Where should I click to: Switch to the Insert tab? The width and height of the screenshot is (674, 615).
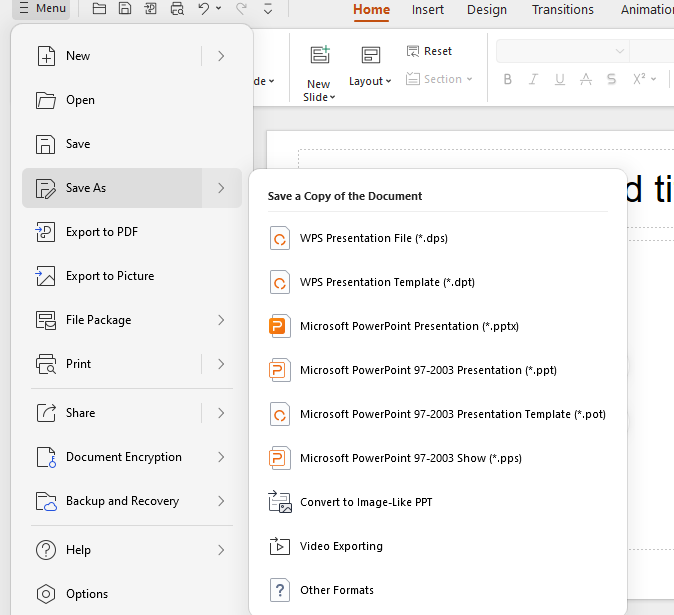pos(428,10)
